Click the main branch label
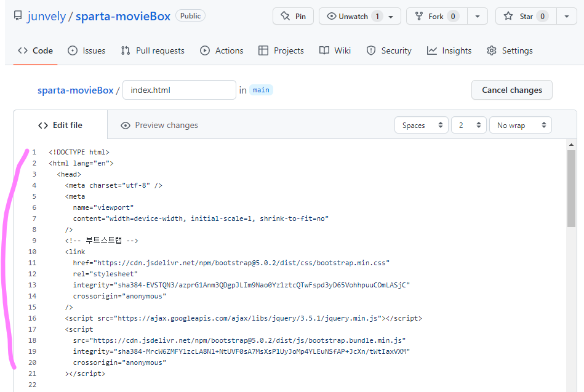 [261, 90]
